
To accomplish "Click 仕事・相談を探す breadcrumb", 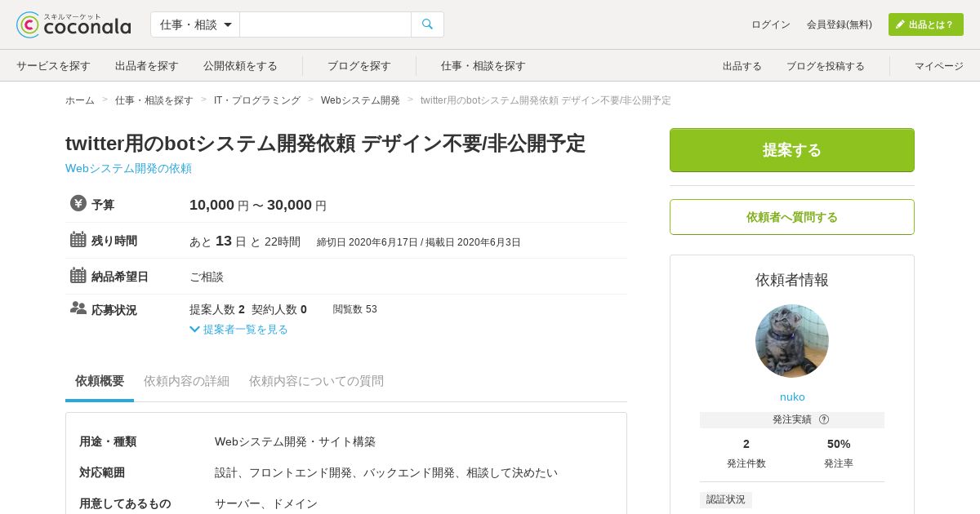I will tap(154, 100).
